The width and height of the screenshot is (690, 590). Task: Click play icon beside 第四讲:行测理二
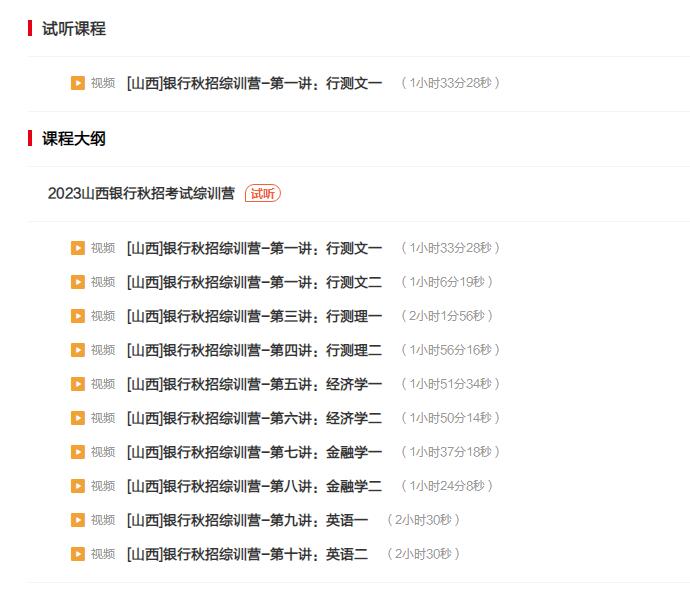(x=78, y=350)
